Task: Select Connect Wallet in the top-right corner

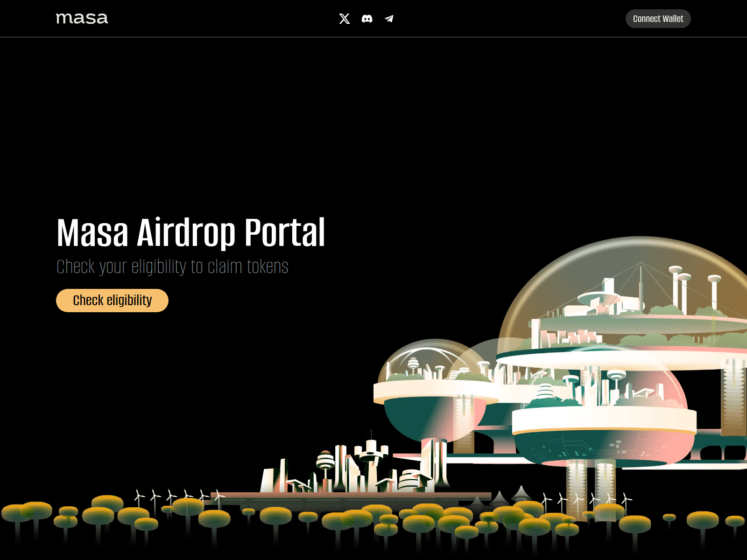Action: (x=658, y=19)
